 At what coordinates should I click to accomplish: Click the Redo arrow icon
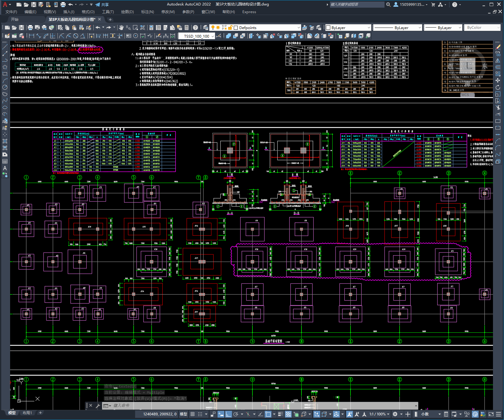[109, 28]
